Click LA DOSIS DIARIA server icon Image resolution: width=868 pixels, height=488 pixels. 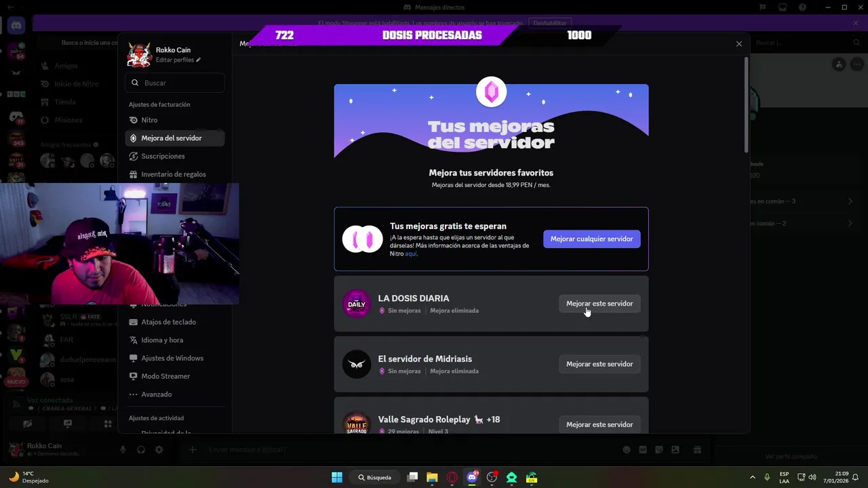(357, 304)
